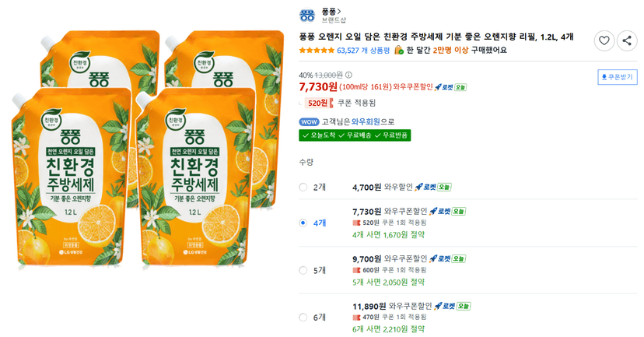Open the 63,527 개 상품평 reviews link
Screen dimensions: 644x337
click(363, 50)
